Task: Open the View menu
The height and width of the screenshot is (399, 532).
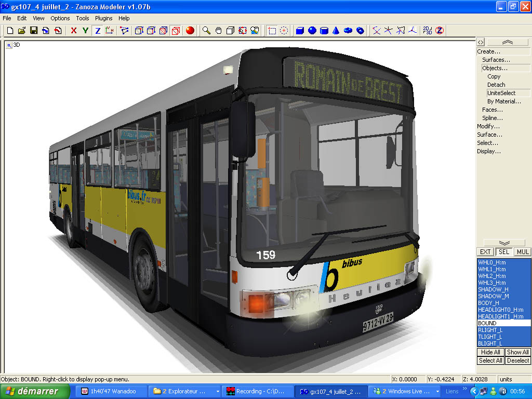Action: pos(38,18)
